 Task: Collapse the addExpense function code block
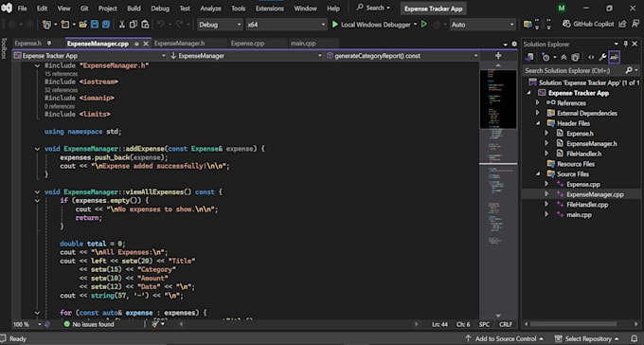click(37, 149)
